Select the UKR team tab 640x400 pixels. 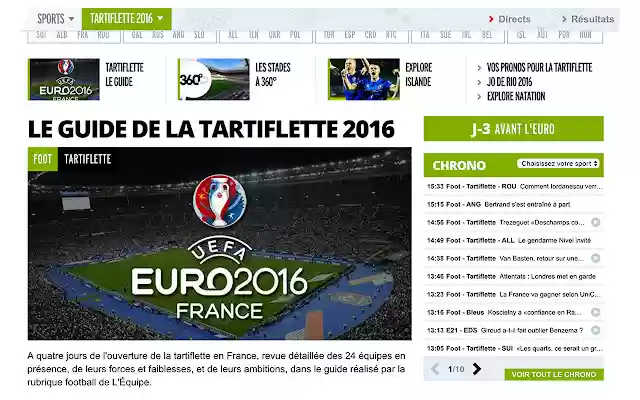pyautogui.click(x=274, y=35)
